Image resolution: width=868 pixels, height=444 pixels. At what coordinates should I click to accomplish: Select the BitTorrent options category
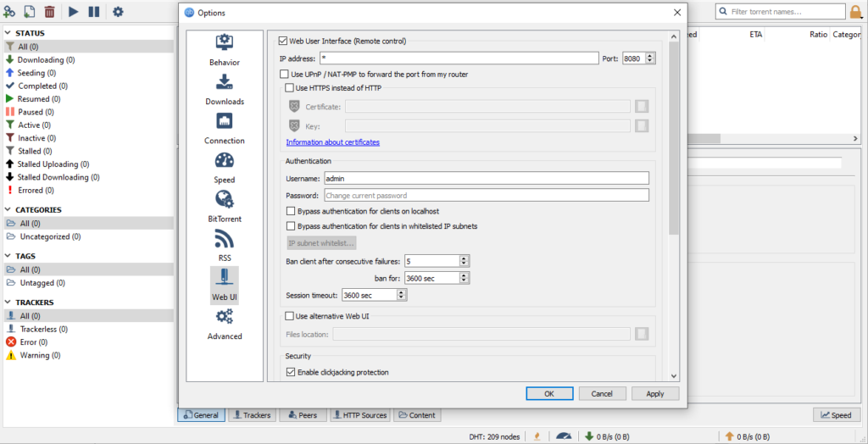tap(224, 207)
